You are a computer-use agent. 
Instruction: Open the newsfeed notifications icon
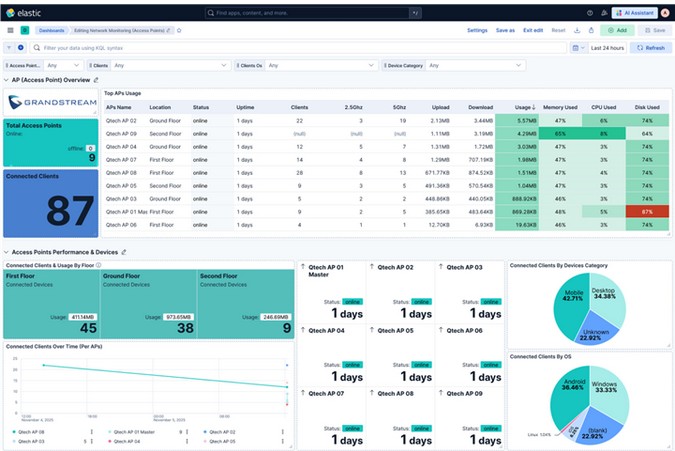tap(604, 13)
